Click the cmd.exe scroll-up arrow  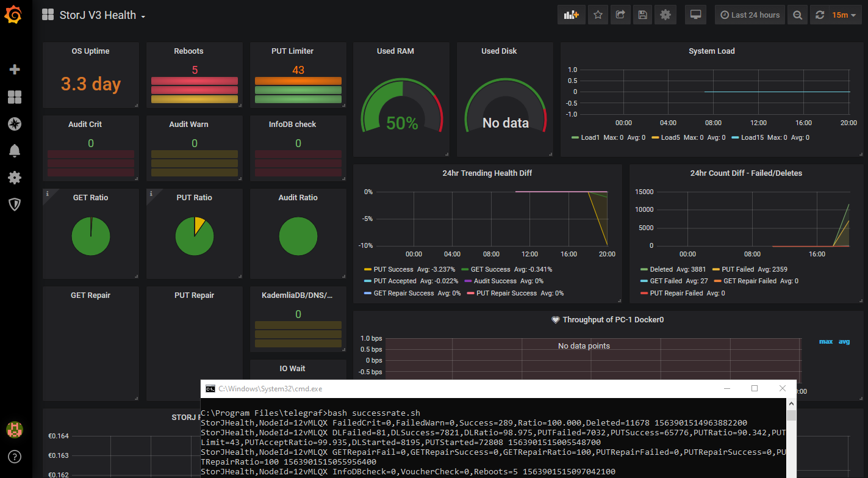pos(791,404)
